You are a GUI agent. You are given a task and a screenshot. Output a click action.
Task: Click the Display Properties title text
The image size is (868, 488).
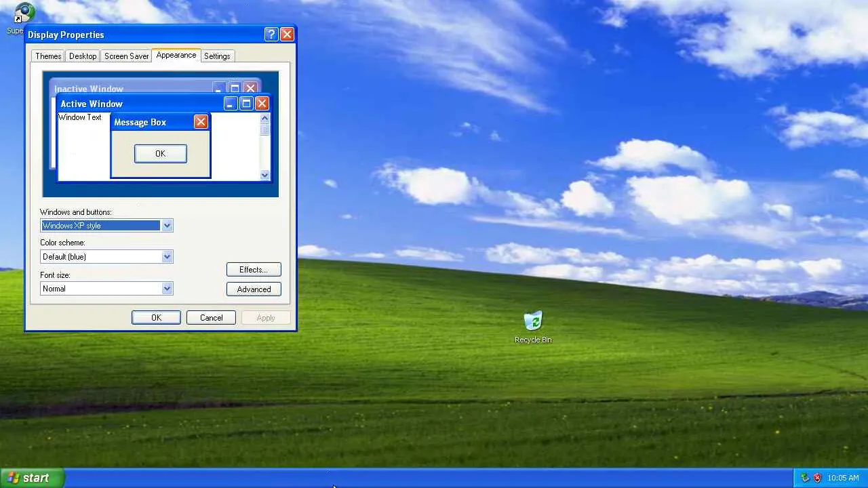tap(66, 35)
